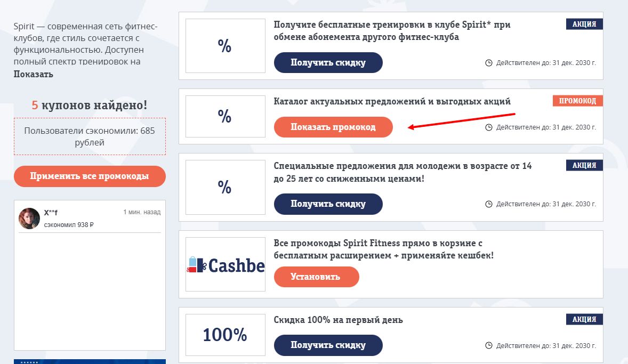The image size is (628, 364).
Task: Click the Установить button on the Cashback offer
Action: (316, 277)
